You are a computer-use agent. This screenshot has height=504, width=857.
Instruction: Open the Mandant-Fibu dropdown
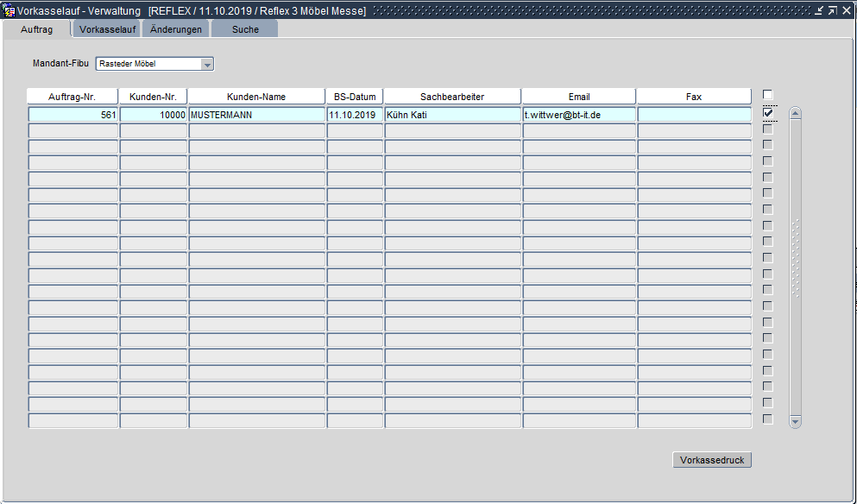coord(206,64)
